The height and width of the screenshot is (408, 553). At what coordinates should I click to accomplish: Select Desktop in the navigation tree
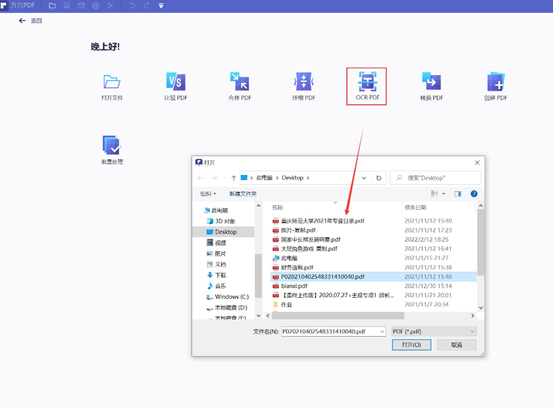[x=223, y=232]
